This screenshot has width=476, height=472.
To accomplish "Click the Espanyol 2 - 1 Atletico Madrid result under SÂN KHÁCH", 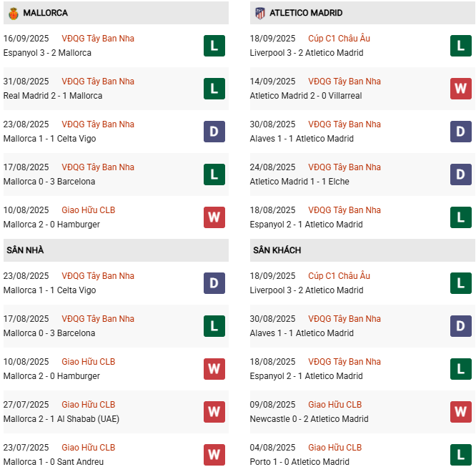I will coord(307,376).
